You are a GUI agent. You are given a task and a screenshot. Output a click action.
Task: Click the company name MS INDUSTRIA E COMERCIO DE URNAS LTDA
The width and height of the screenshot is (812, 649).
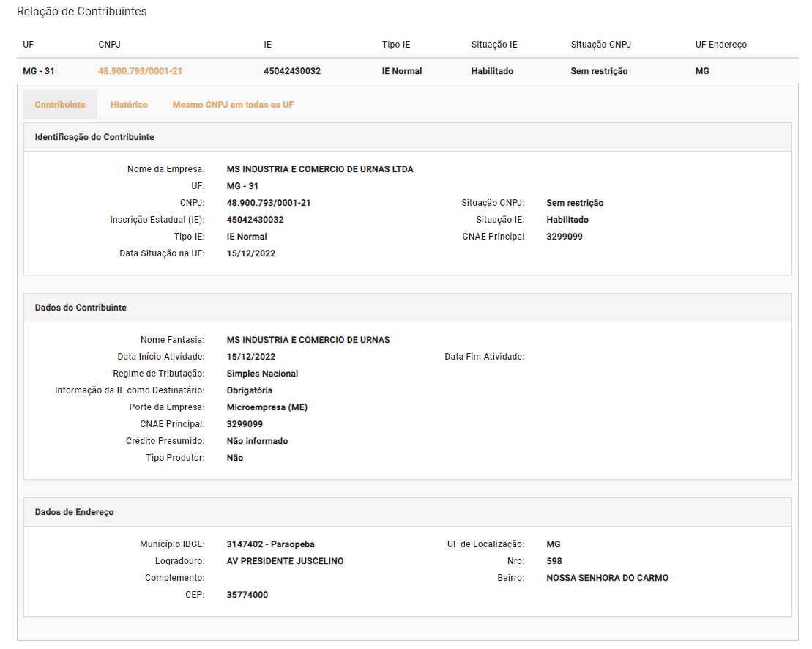click(x=320, y=169)
